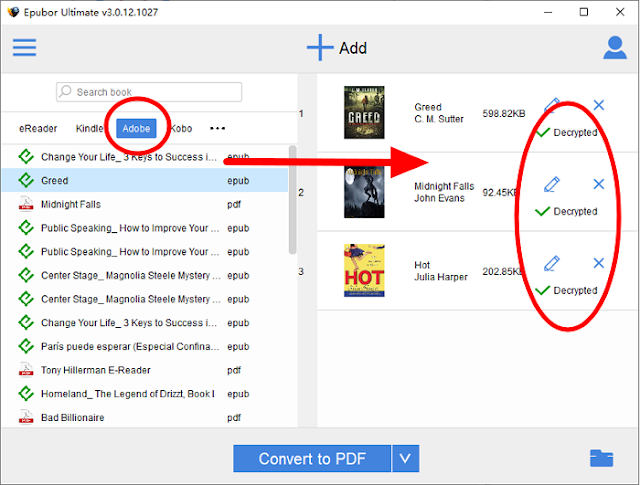Maximize the Epubor Ultimate window
This screenshot has height=485, width=640.
pos(584,12)
